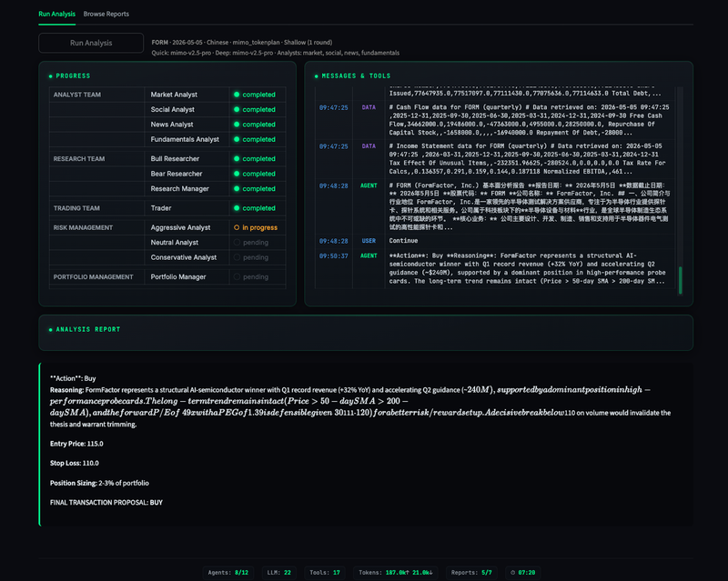The width and height of the screenshot is (728, 581).
Task: Click the Run Analysis button
Action: (91, 43)
